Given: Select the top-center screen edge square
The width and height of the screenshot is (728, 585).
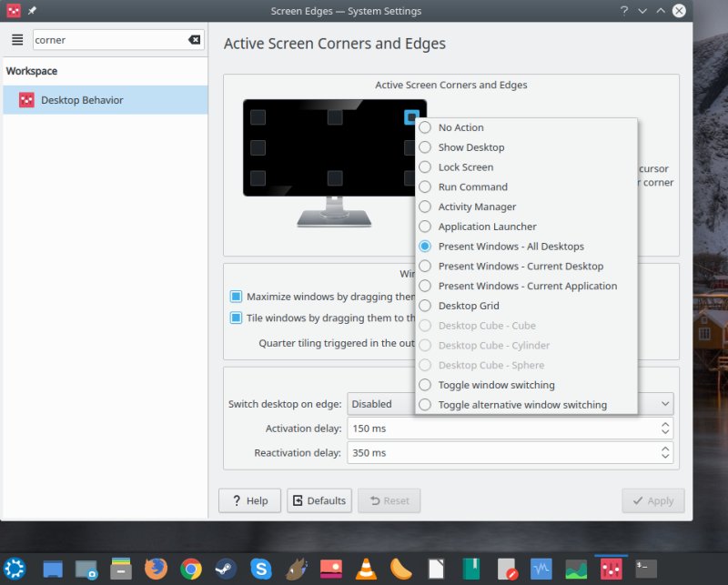Looking at the screenshot, I should pyautogui.click(x=335, y=117).
